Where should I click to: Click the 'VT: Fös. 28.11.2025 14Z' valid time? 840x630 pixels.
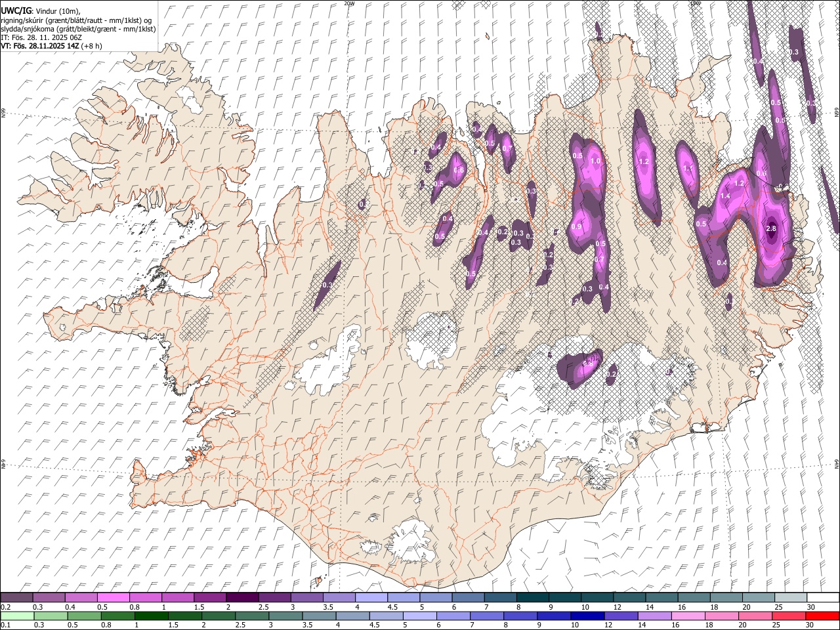tap(40, 46)
